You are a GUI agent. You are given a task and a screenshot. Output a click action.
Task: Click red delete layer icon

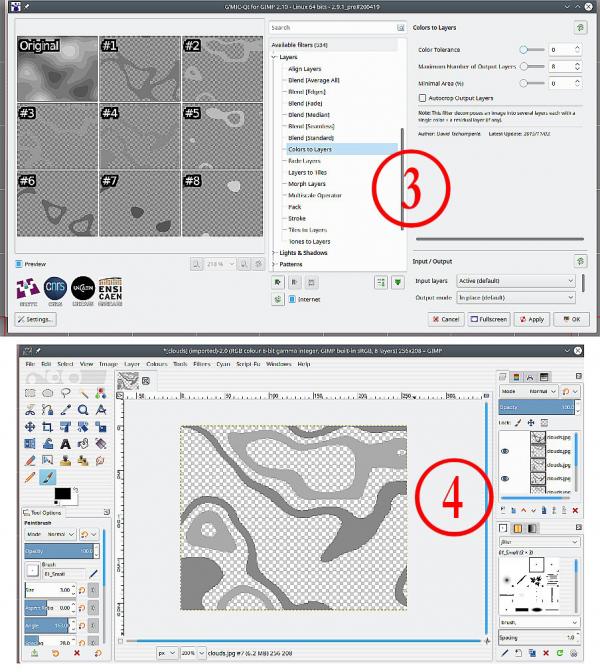pos(575,510)
